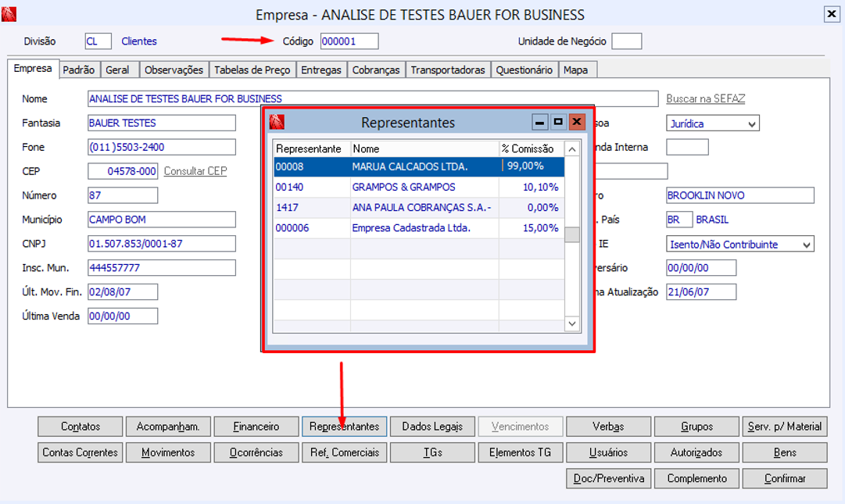This screenshot has height=504, width=845.
Task: Click the Consultar CEP link
Action: (195, 171)
